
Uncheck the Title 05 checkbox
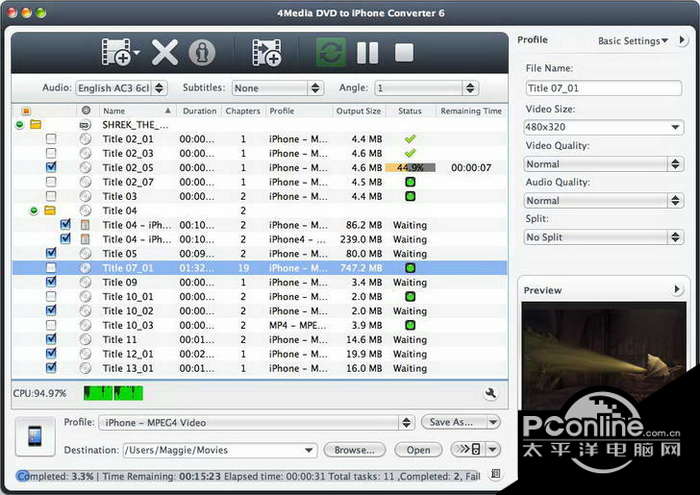[51, 253]
